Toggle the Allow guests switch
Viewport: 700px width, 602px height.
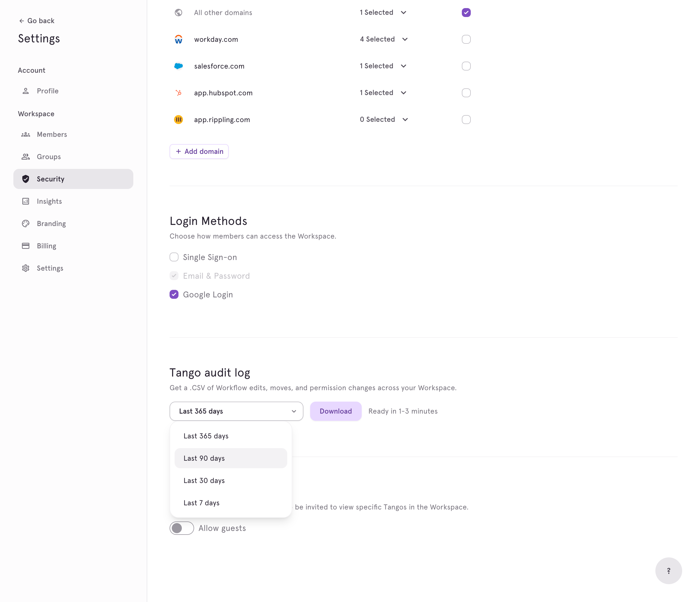(182, 528)
